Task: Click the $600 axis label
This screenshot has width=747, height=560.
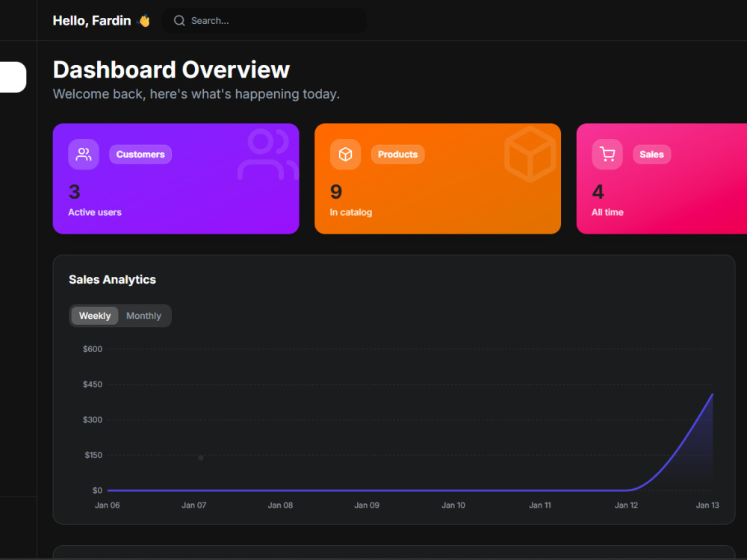Action: [x=93, y=349]
